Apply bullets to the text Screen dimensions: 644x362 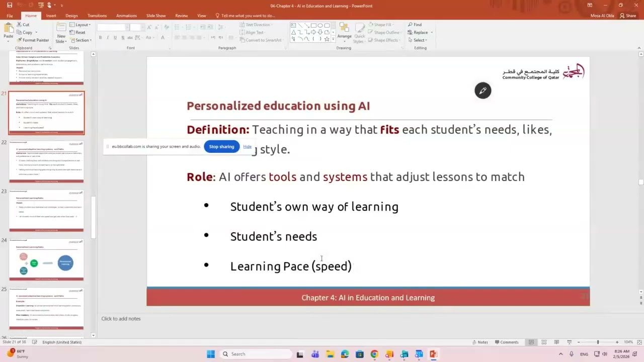click(x=178, y=27)
